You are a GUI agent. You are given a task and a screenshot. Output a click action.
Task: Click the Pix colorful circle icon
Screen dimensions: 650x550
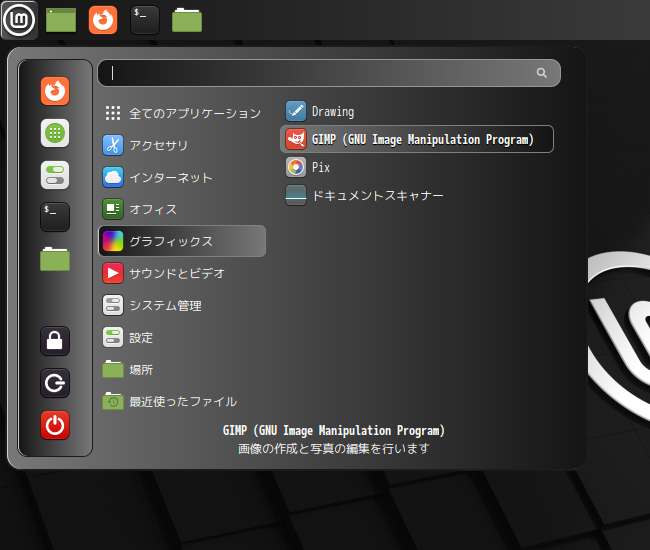[x=296, y=167]
